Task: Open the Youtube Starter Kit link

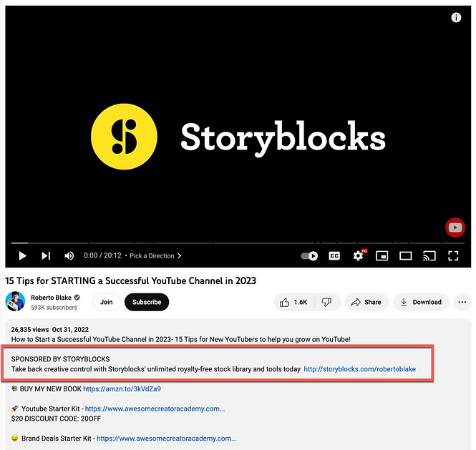Action: (155, 409)
